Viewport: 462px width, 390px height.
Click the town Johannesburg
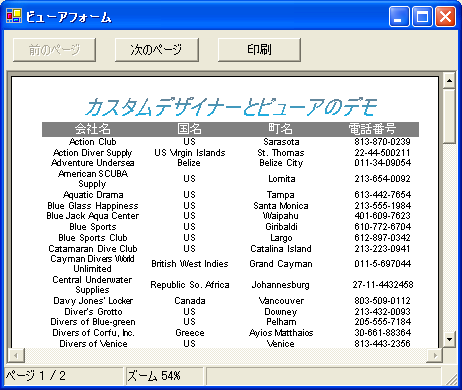coord(280,285)
